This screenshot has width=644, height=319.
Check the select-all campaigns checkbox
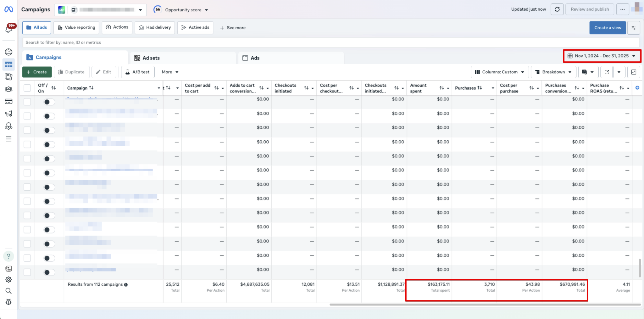click(x=27, y=88)
